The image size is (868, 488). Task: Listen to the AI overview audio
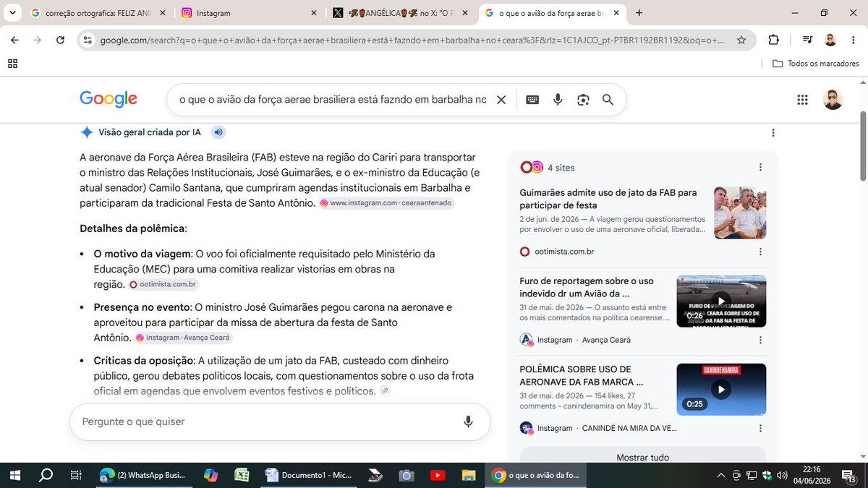point(218,132)
